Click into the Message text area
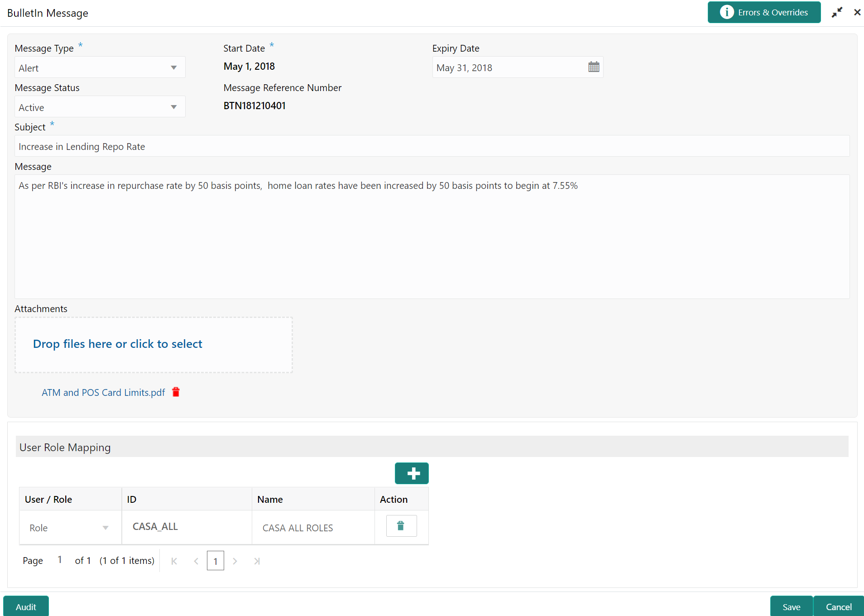 [x=432, y=236]
